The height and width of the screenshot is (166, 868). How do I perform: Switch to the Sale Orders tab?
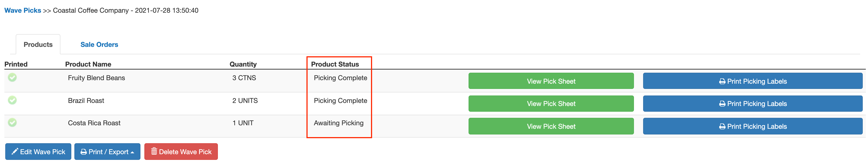99,44
